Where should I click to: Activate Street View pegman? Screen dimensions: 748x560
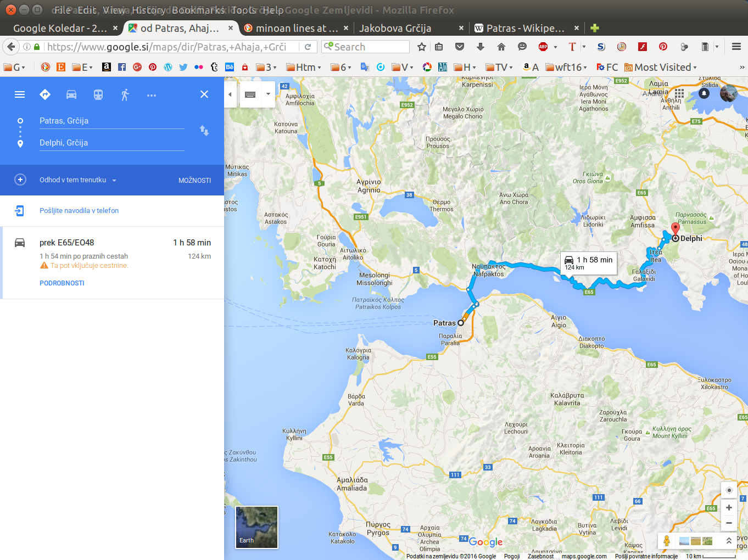click(x=667, y=541)
